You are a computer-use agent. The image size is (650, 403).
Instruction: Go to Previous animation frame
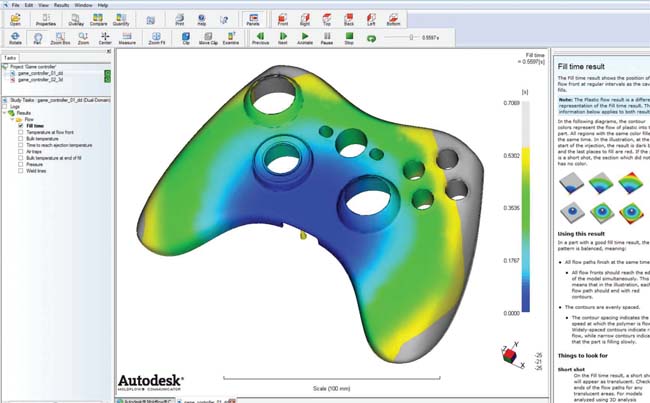click(260, 38)
